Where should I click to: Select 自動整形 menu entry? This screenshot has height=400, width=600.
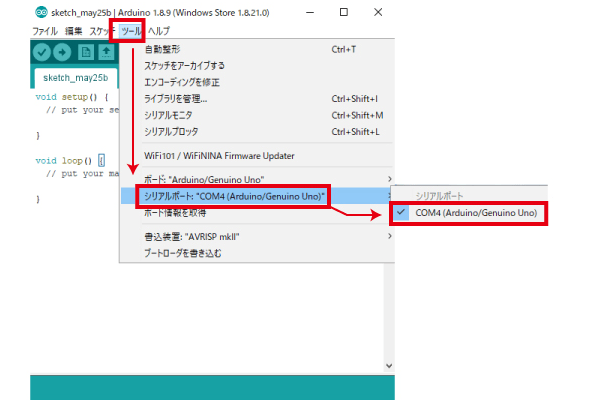(x=257, y=49)
